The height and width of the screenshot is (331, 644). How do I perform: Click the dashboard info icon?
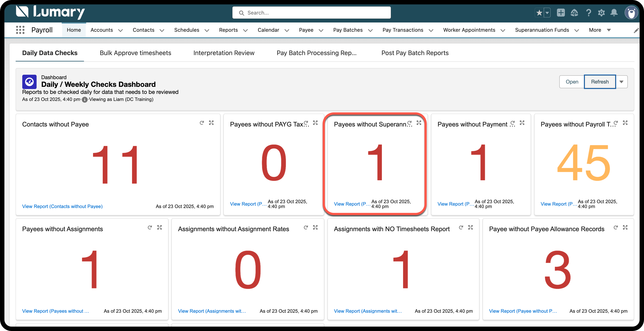[x=85, y=100]
